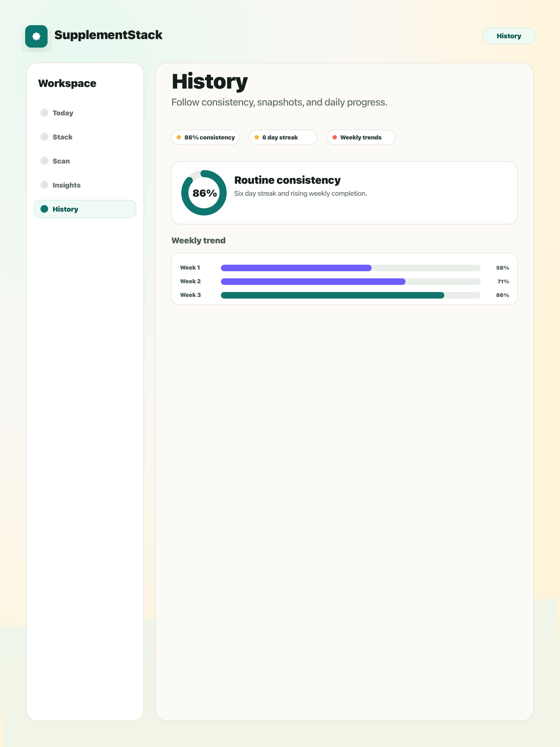Viewport: 560px width, 747px height.
Task: Click the Week 2 row label
Action: coord(190,281)
